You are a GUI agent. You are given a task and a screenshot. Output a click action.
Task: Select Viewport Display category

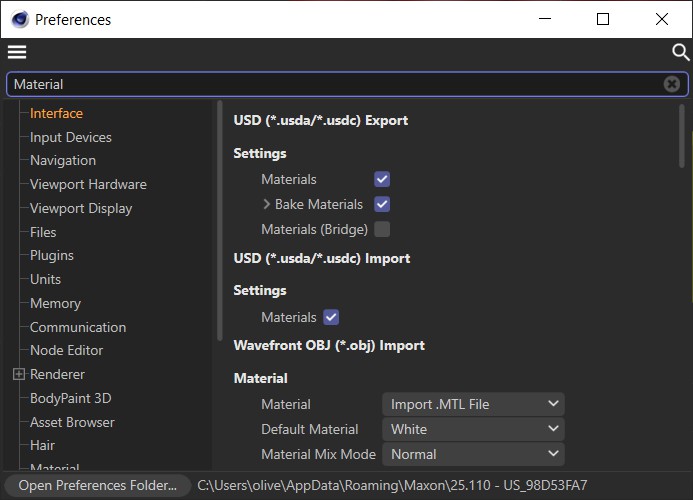point(81,208)
